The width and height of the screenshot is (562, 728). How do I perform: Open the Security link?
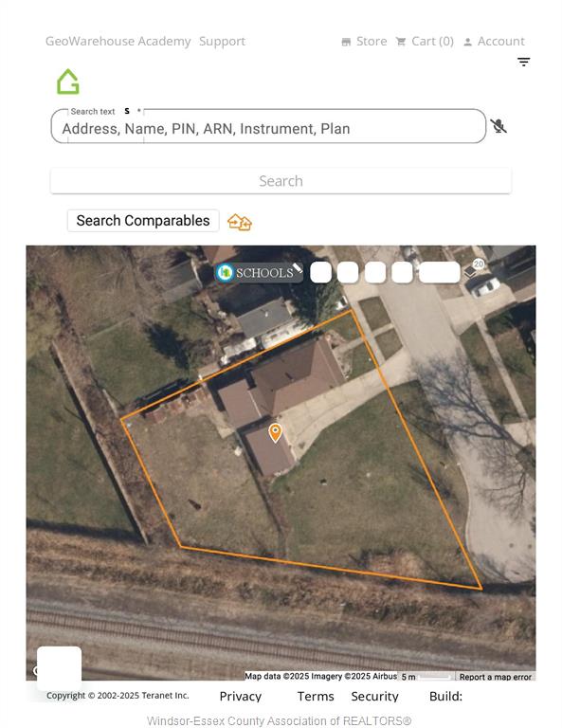[x=375, y=696]
